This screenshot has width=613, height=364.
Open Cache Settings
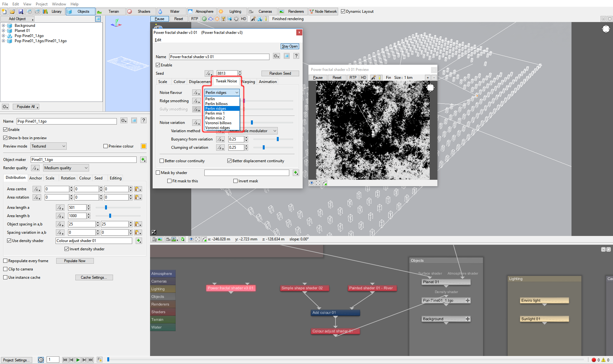(94, 277)
